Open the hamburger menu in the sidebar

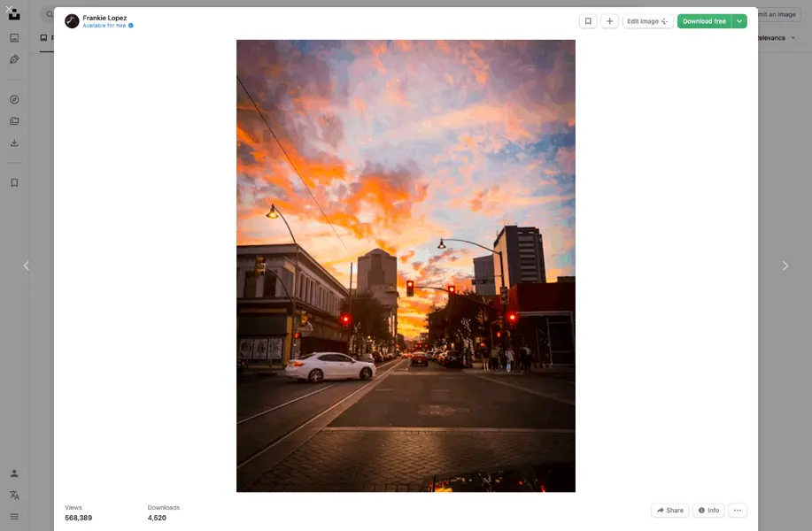coord(14,516)
